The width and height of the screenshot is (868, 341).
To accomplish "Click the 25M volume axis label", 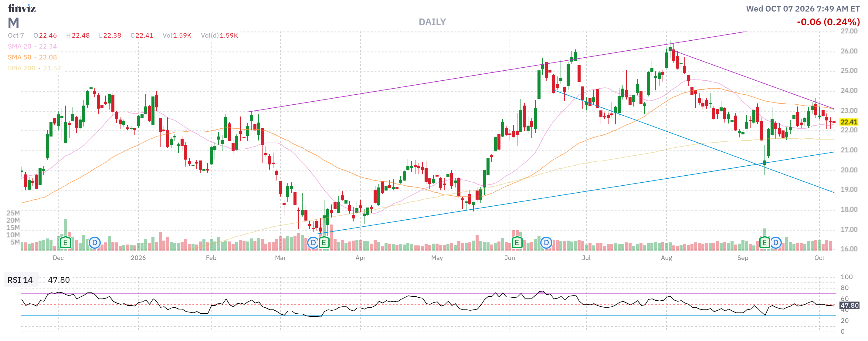I will pos(13,213).
